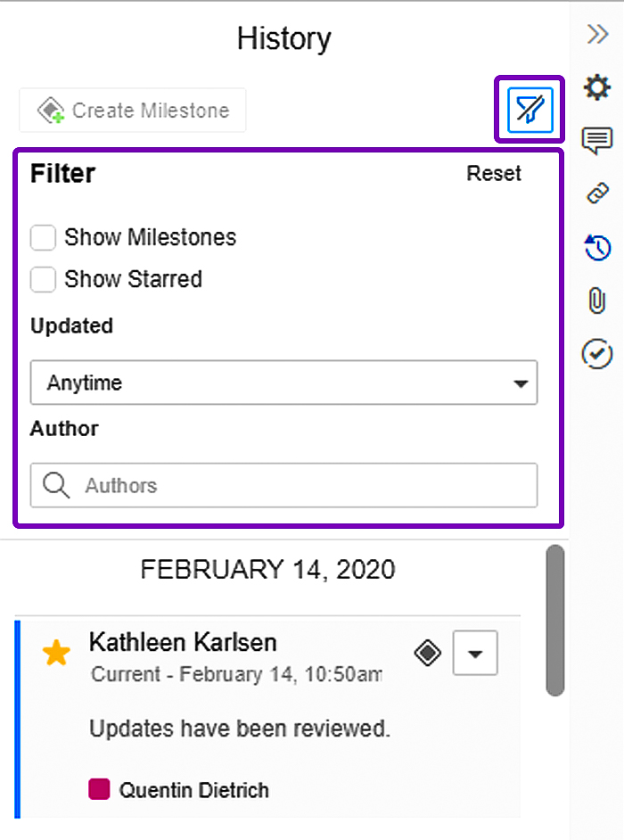Click milestone diamond icon on version entry
This screenshot has height=840, width=624.
coord(428,654)
